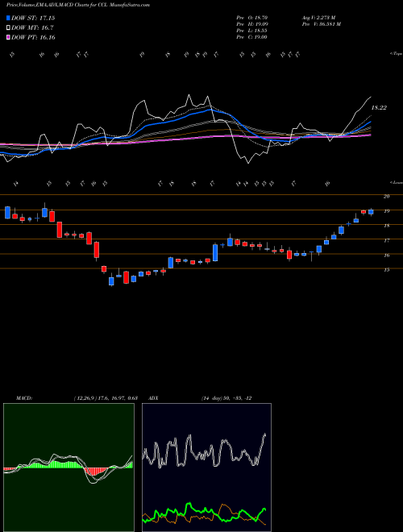Click the large red candlestick falling through 16

(x=97, y=251)
